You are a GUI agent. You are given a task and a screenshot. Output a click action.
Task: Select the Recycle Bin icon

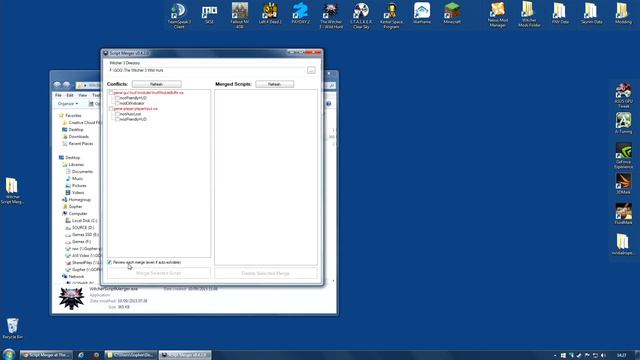coord(12,329)
